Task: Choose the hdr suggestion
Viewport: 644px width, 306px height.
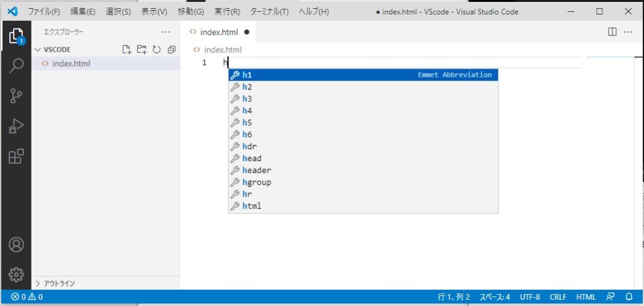Action: click(363, 147)
